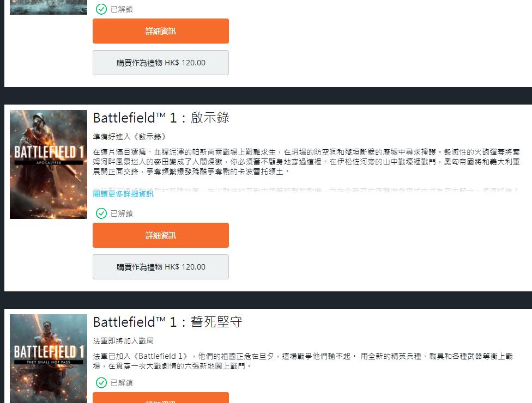Click the top 購買作為禮物 HK$ 120.00 button

160,63
